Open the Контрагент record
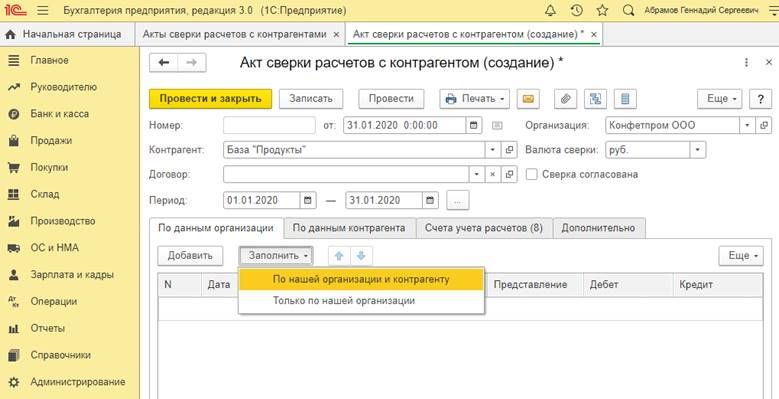779x399 pixels. pos(509,150)
